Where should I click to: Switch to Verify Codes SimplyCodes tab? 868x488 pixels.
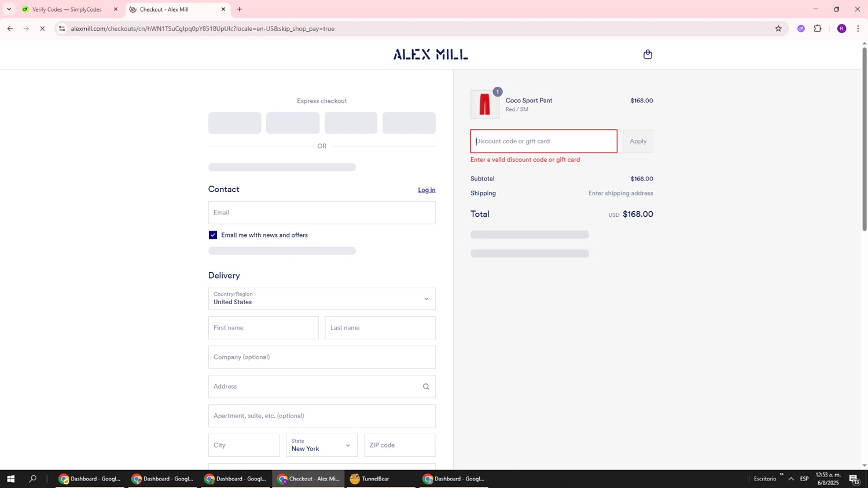(67, 9)
